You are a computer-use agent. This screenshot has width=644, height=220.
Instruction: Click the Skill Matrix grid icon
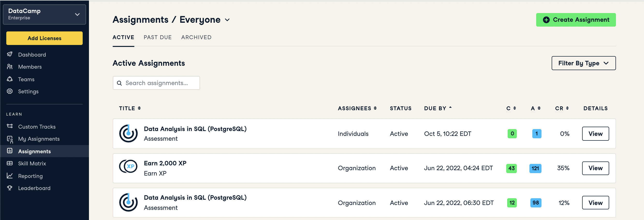pos(10,163)
